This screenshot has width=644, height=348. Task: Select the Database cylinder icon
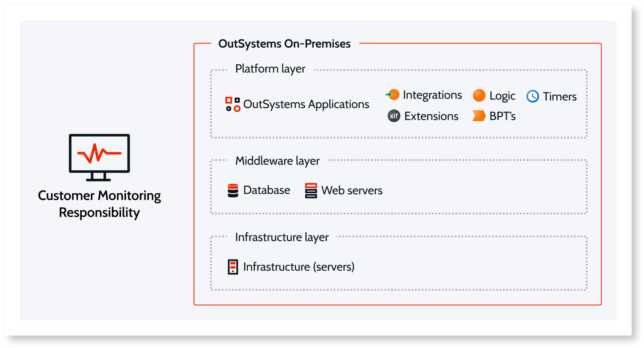click(x=233, y=190)
